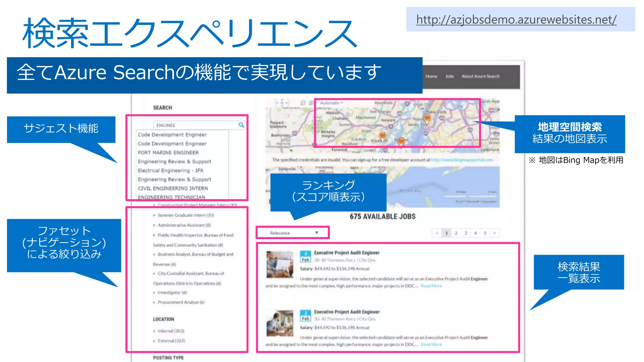Open the Home nav item
This screenshot has height=362, width=644.
[431, 76]
